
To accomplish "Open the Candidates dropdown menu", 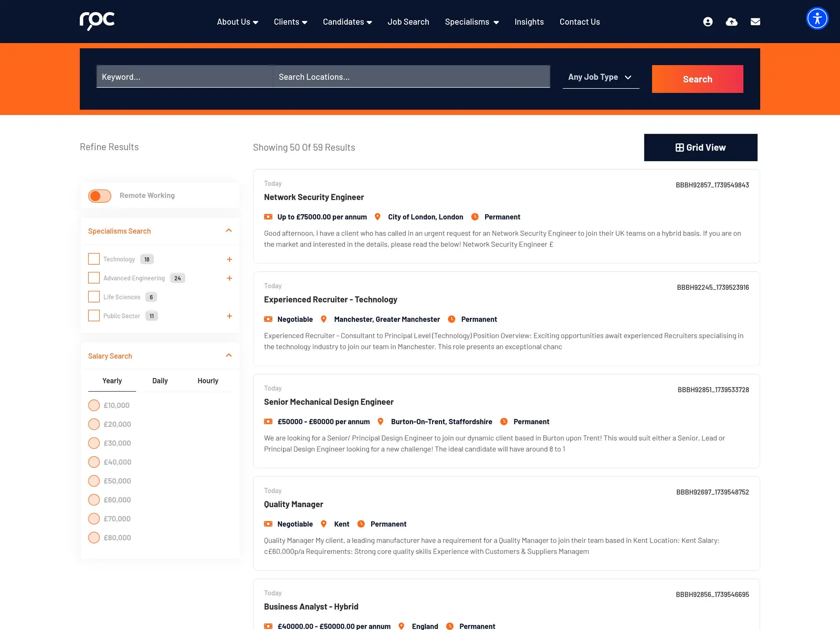I will pos(348,22).
